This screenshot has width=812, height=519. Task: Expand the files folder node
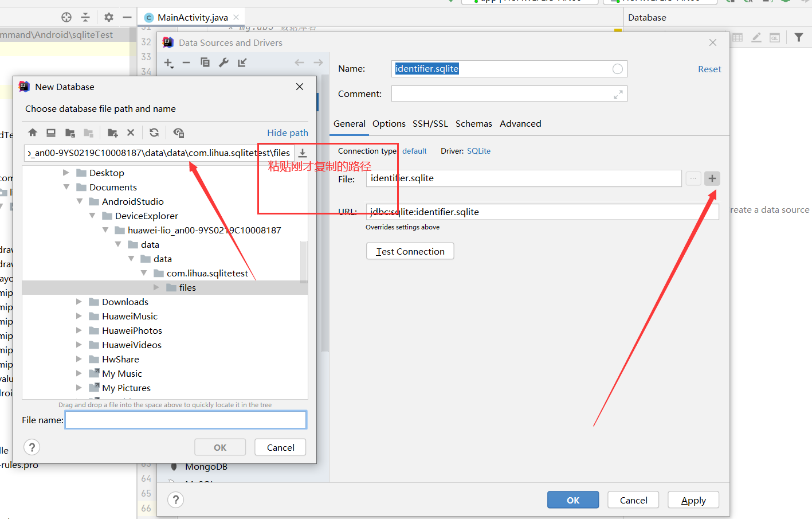(x=156, y=287)
